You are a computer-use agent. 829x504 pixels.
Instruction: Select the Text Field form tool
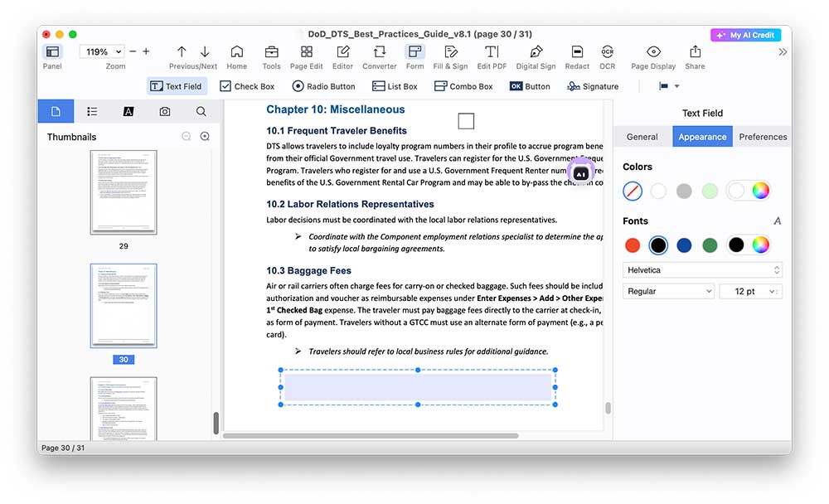tap(176, 86)
